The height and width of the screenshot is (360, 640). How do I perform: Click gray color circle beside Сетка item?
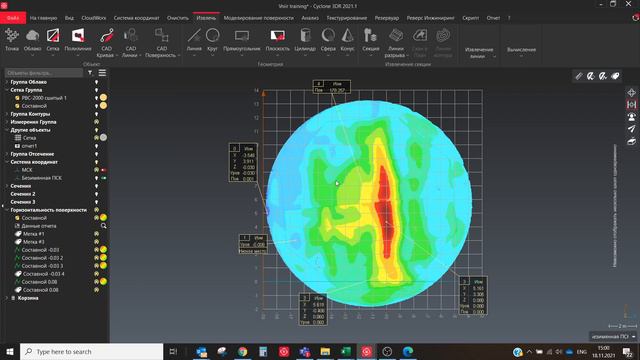pos(104,138)
